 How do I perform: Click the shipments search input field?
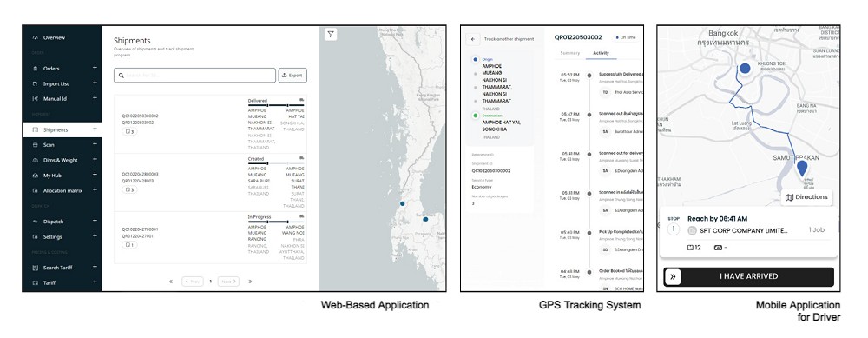point(194,76)
